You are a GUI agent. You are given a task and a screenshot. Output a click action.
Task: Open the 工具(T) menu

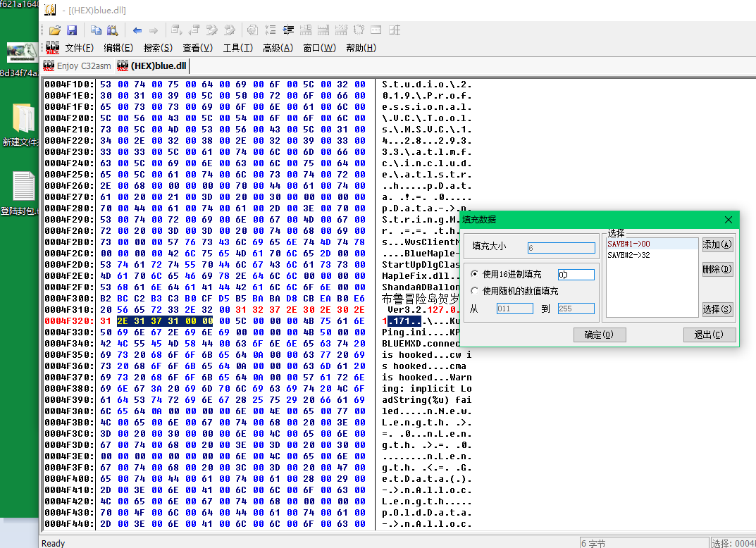237,48
